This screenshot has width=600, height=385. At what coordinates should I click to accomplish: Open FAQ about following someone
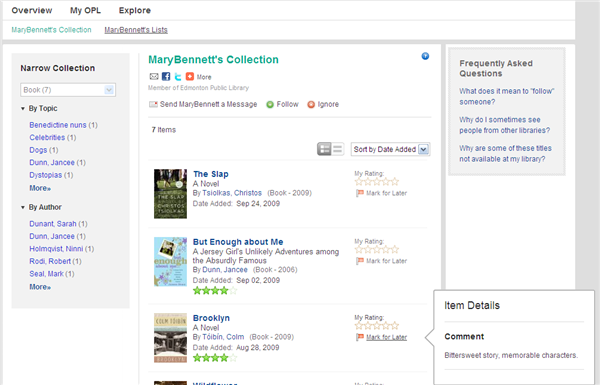(x=507, y=96)
